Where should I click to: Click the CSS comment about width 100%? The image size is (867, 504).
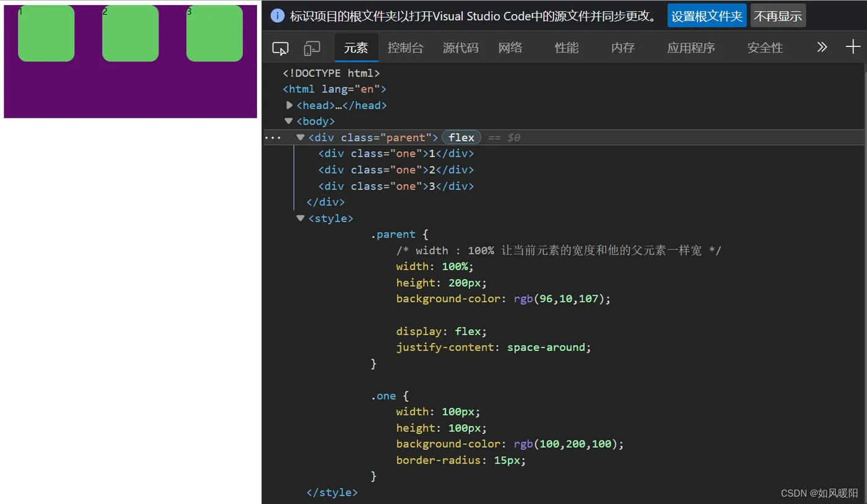(x=559, y=250)
